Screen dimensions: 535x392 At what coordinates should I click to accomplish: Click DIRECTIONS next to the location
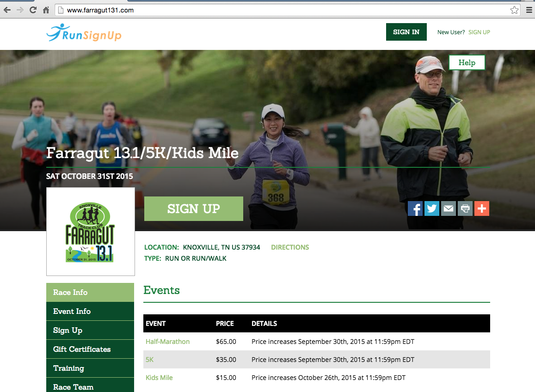point(290,247)
